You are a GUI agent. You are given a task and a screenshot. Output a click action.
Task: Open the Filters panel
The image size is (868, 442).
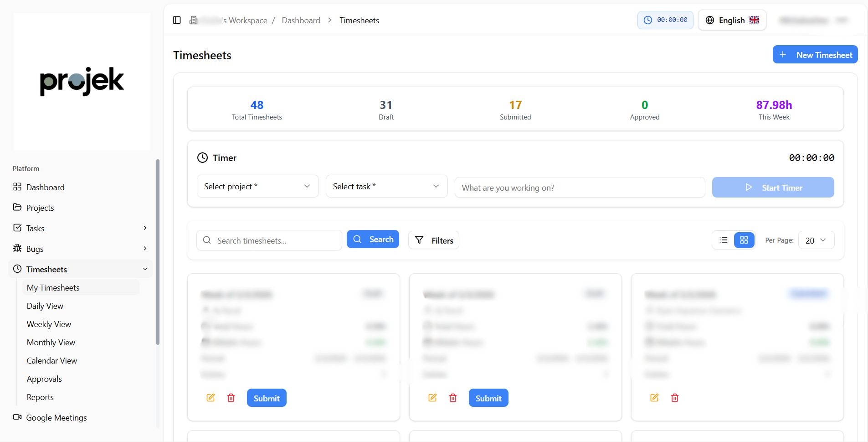pos(434,240)
